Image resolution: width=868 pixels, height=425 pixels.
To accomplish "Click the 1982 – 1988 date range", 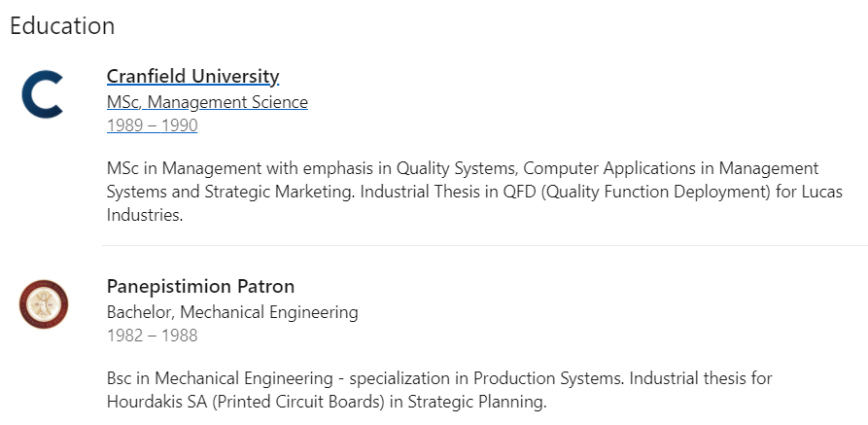I will [152, 336].
